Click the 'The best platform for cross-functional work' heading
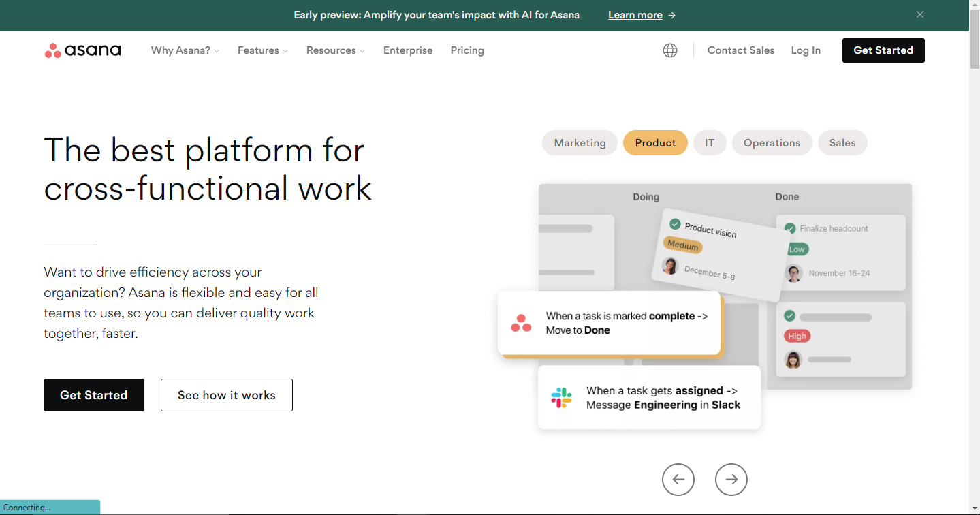 208,169
